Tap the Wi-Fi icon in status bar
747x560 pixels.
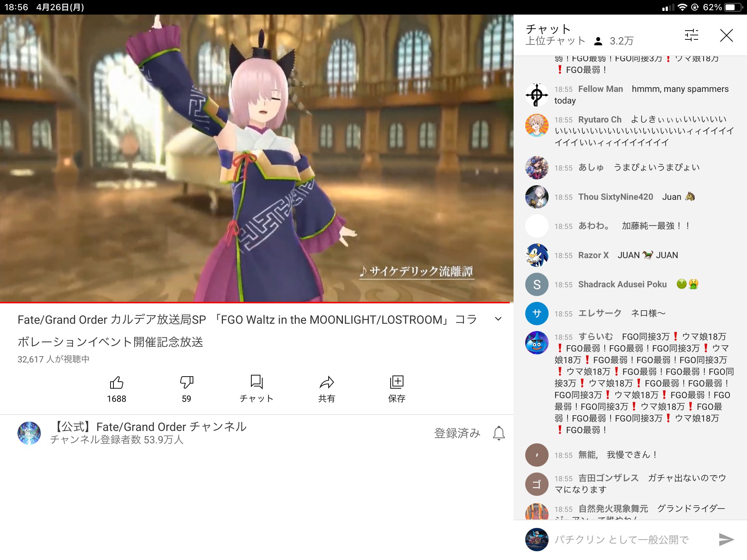point(682,7)
